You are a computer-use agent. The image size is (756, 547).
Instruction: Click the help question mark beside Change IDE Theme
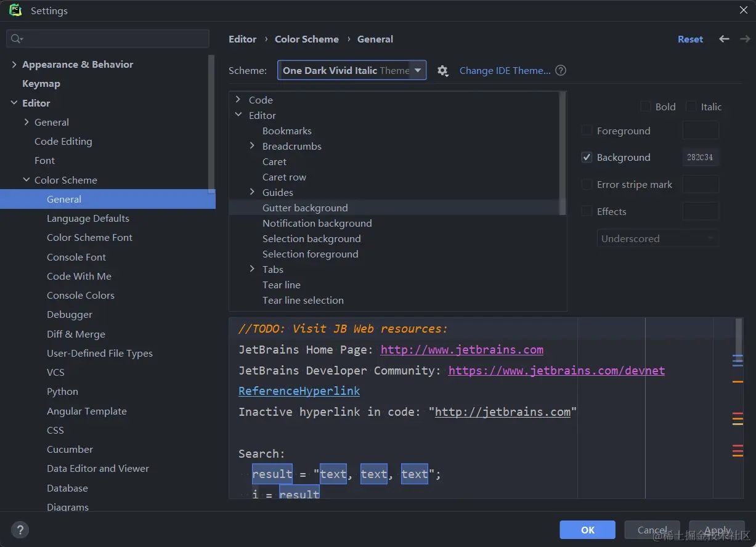[561, 70]
